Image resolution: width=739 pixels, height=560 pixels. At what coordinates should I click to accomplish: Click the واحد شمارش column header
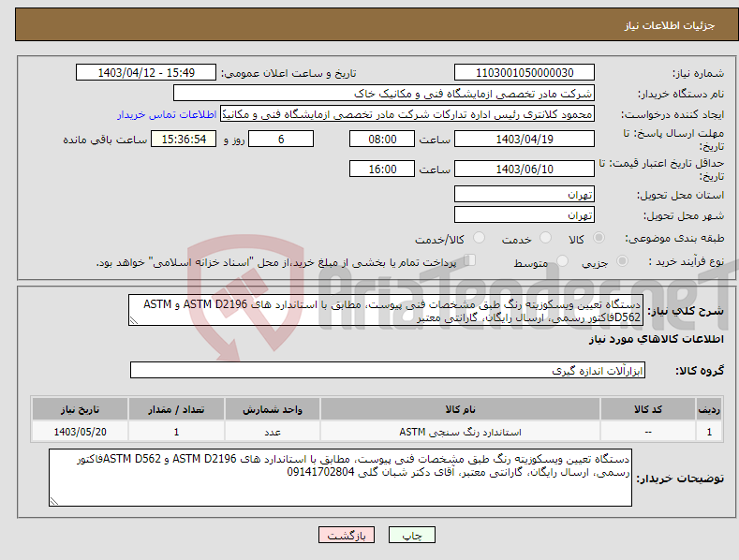[273, 409]
